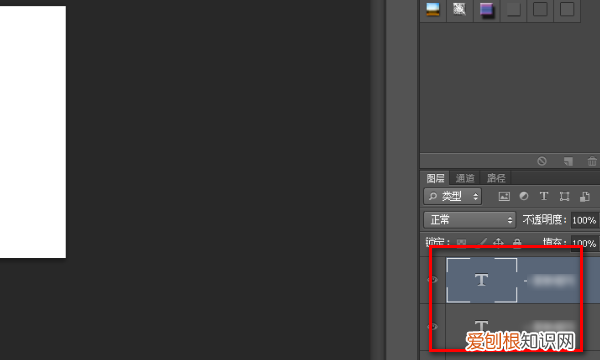The width and height of the screenshot is (600, 360).
Task: Switch to the 图层 tab
Action: click(x=435, y=178)
